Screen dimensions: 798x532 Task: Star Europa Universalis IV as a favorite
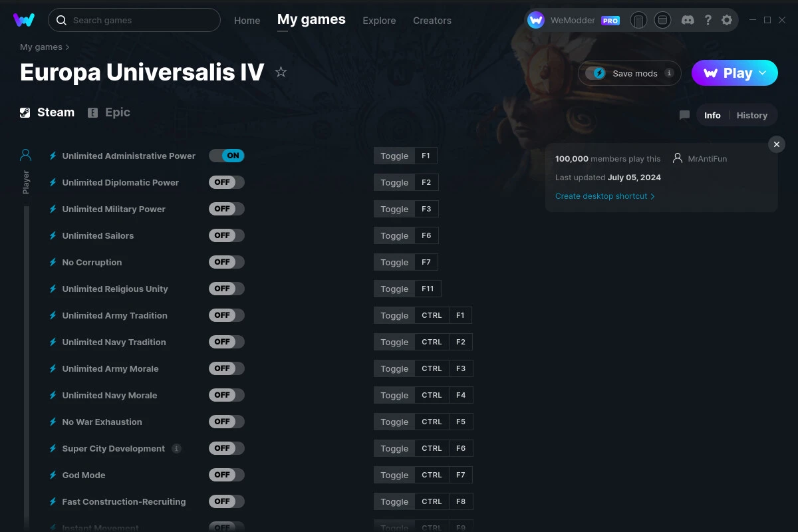[281, 72]
